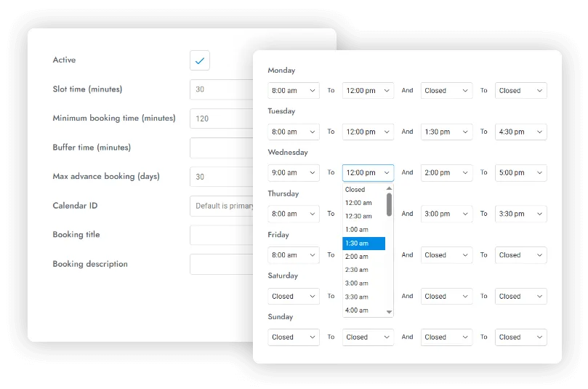Viewport: 588px width, 389px height.
Task: Open Thursday 8:00 am start dropdown
Action: 293,214
